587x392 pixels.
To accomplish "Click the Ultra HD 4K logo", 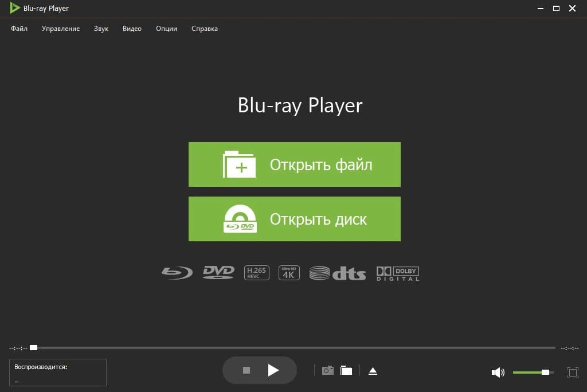I will click(289, 273).
